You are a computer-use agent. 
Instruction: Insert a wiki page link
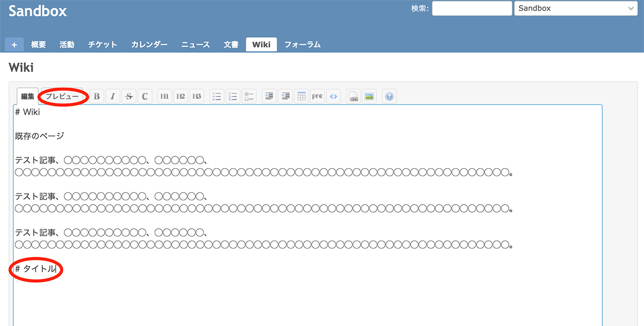pos(353,97)
